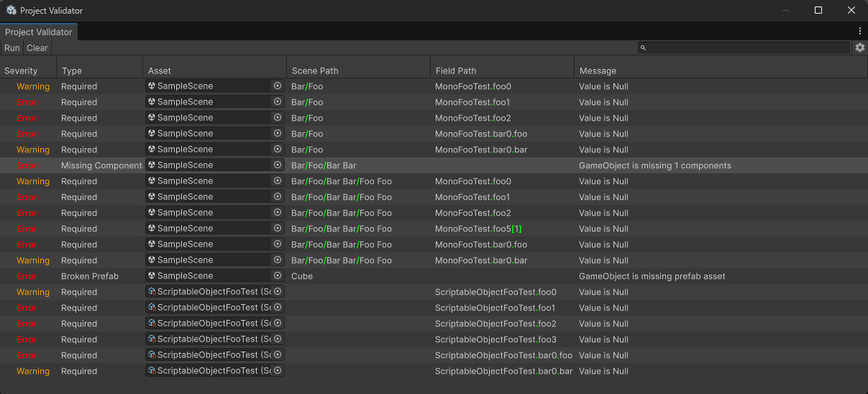868x394 pixels.
Task: Open object picker in the first row, MonoFooTest.foo0
Action: (x=278, y=86)
